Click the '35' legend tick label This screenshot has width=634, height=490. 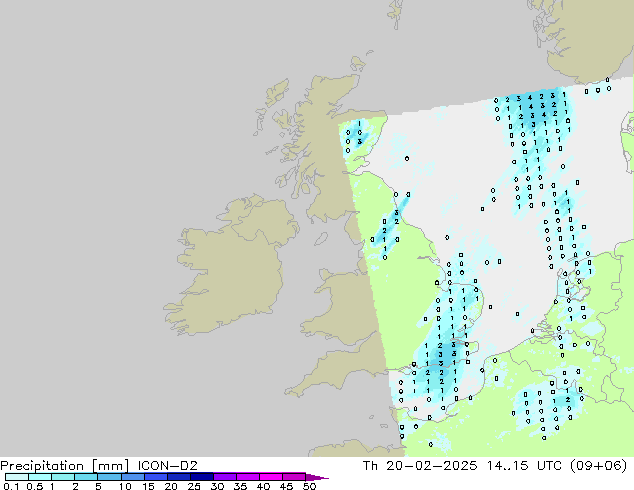point(240,486)
